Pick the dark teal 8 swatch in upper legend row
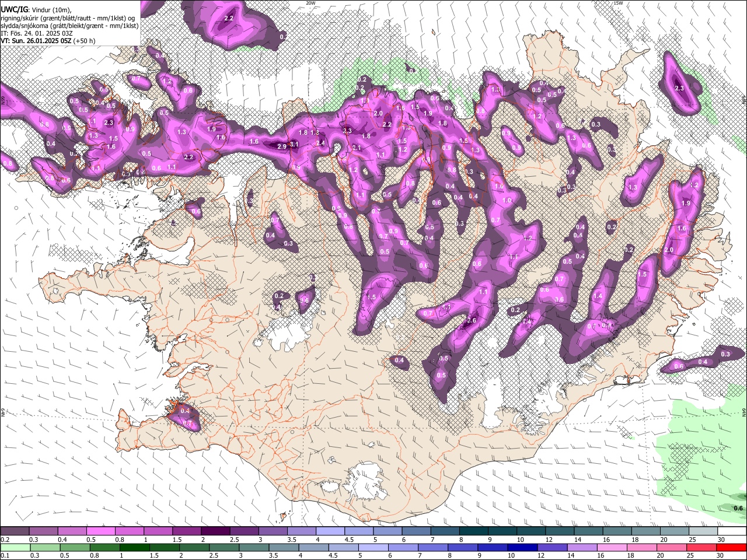The image size is (747, 560). click(474, 531)
